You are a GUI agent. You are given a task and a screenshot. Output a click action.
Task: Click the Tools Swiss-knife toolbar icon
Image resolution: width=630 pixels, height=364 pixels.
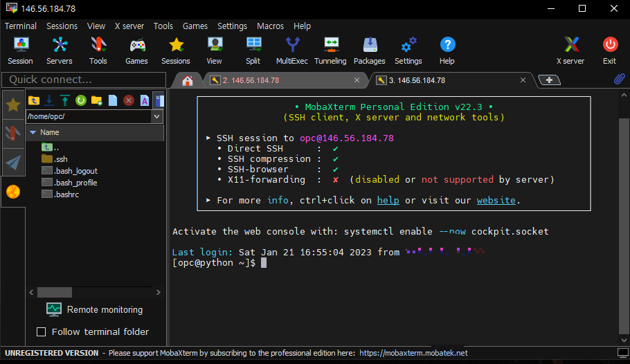98,51
